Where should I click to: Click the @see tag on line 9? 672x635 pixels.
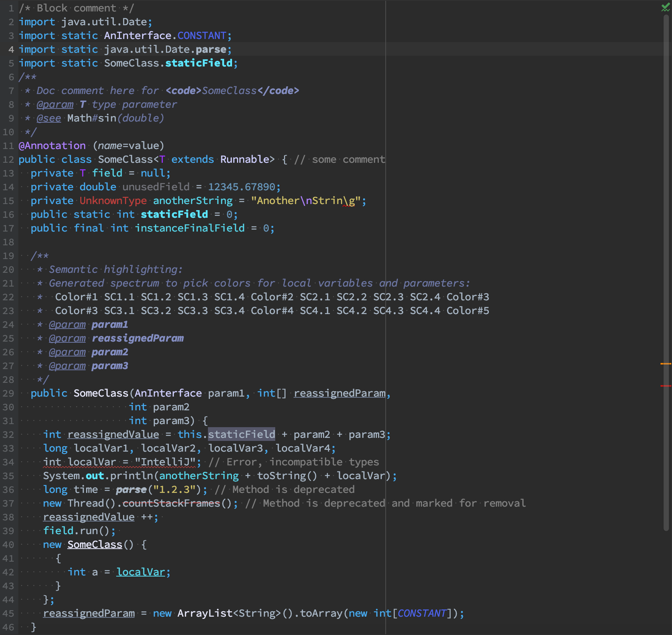[x=49, y=118]
